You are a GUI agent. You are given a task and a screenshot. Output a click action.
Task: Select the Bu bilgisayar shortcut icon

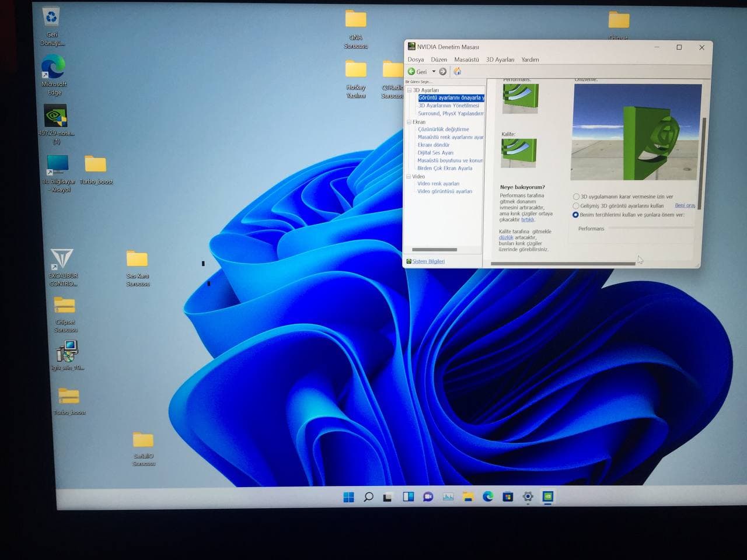pyautogui.click(x=58, y=173)
